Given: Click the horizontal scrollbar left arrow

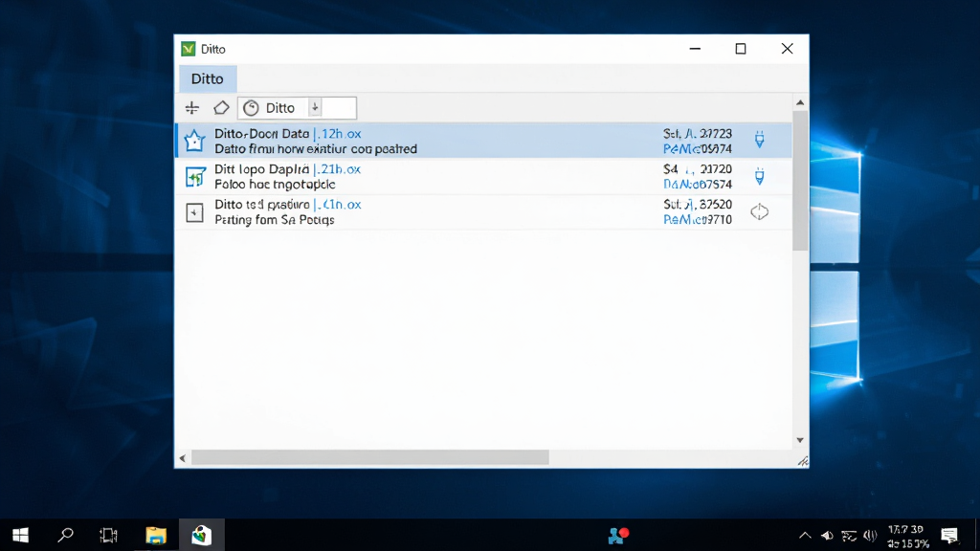Looking at the screenshot, I should pos(183,458).
